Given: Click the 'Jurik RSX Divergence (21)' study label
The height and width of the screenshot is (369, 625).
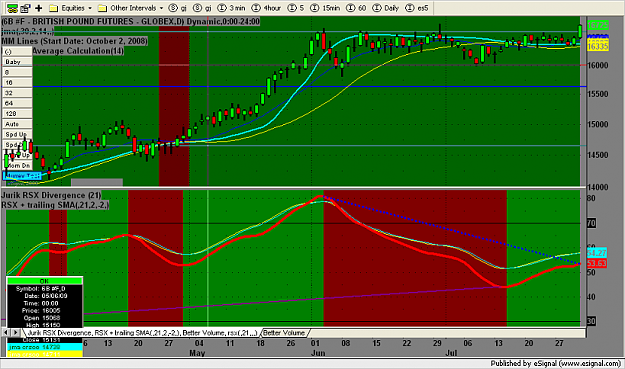Looking at the screenshot, I should 51,195.
